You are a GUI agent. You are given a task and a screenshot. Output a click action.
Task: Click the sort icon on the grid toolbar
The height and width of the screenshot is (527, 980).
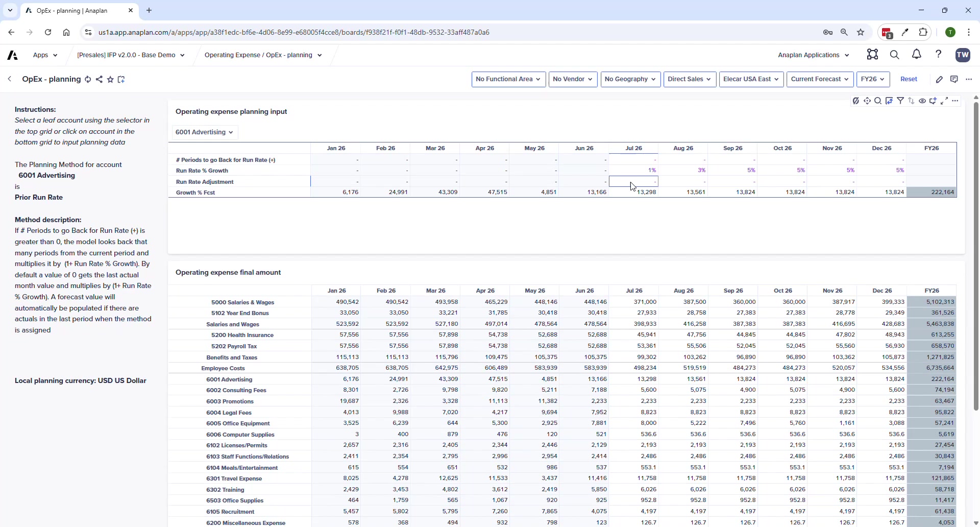click(x=912, y=101)
